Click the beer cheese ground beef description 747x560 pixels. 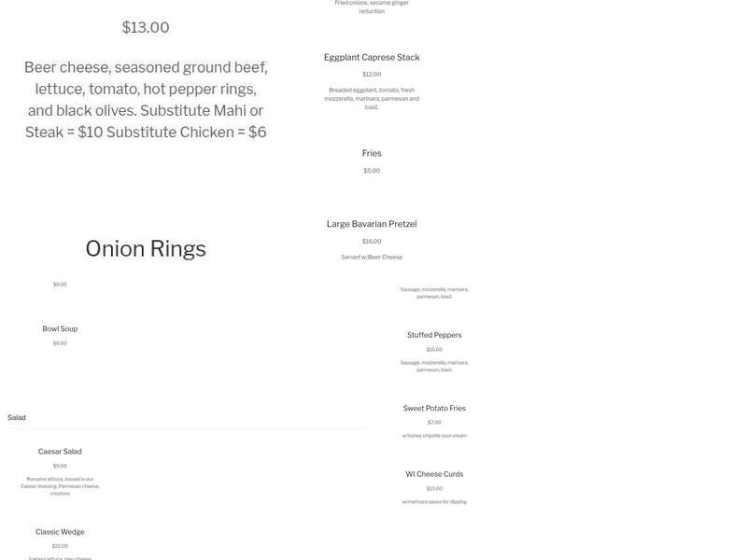click(x=146, y=100)
